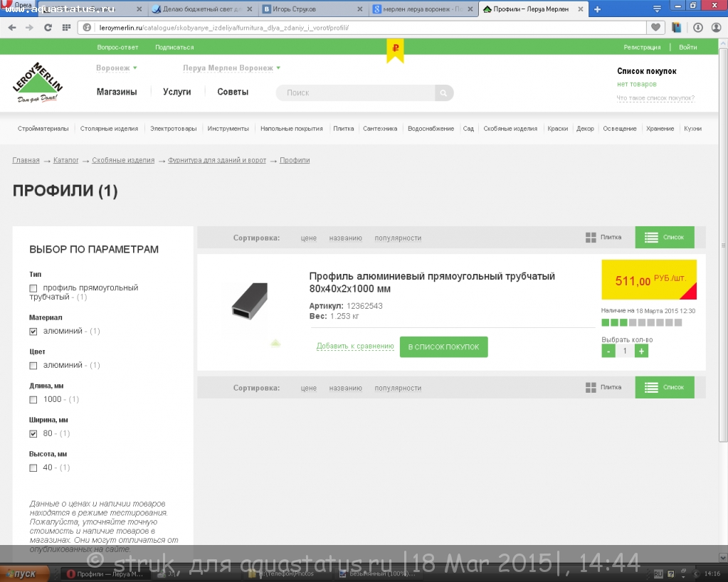
Task: Open the Воронеж city dropdown
Action: pyautogui.click(x=117, y=68)
